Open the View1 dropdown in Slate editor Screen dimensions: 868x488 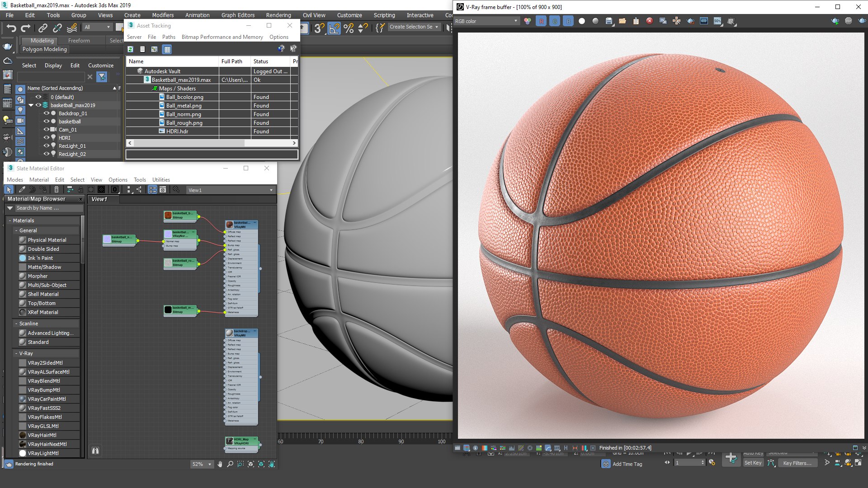(x=231, y=190)
